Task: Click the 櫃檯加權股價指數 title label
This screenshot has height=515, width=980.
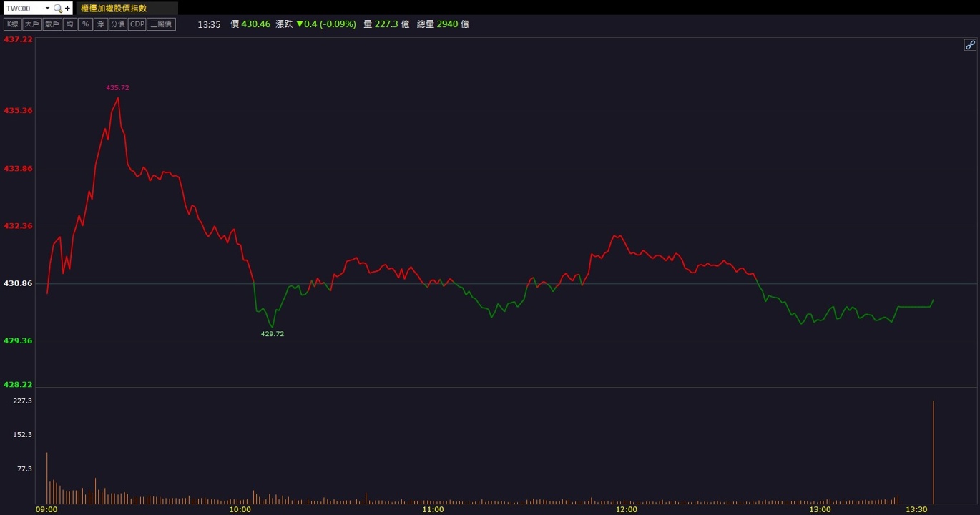Action: coord(114,9)
